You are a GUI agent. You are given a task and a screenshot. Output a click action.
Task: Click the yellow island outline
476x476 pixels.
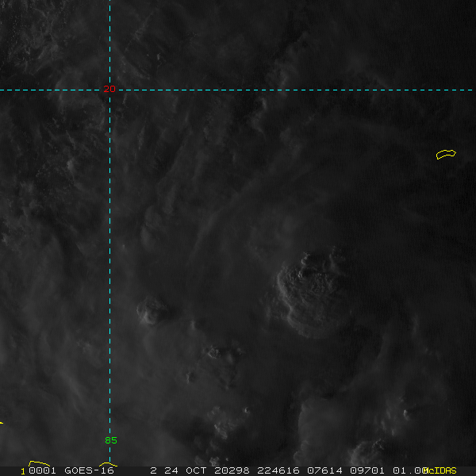446,154
